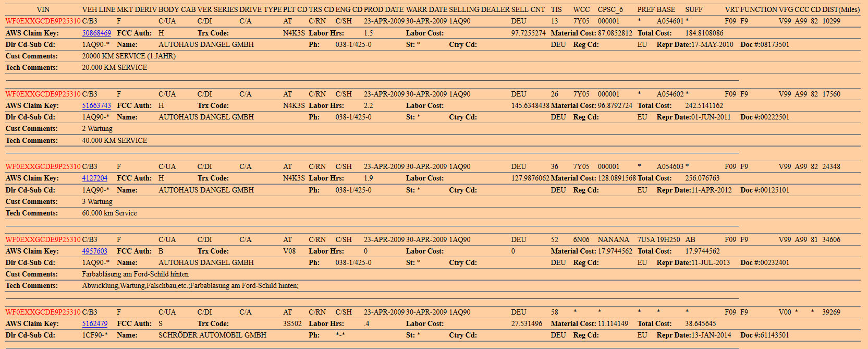
Task: Follow the 4957603 claim key link
Action: click(x=94, y=251)
